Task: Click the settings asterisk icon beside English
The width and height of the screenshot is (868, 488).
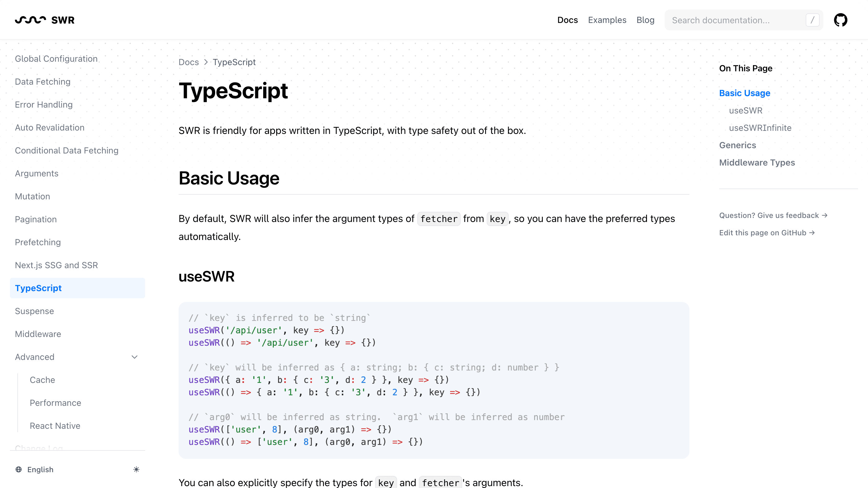Action: pos(136,469)
